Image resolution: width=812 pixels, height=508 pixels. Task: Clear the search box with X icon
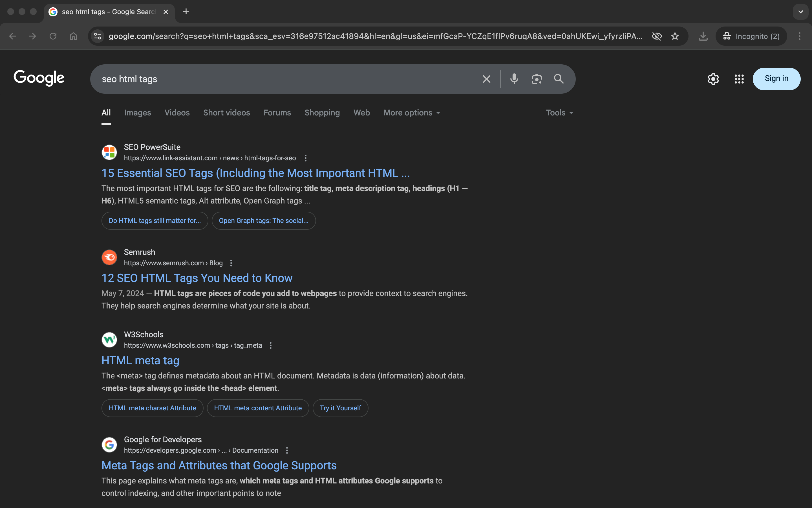point(487,79)
